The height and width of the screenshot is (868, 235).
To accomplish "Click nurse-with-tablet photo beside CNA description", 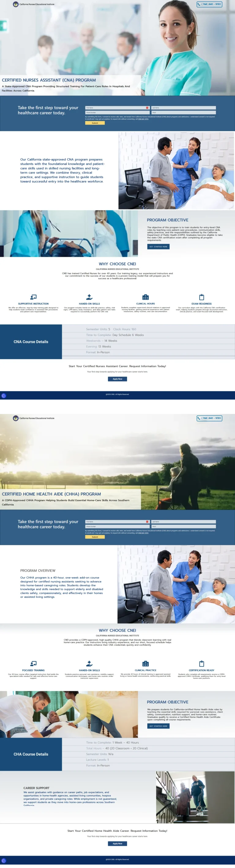I will click(x=176, y=170).
